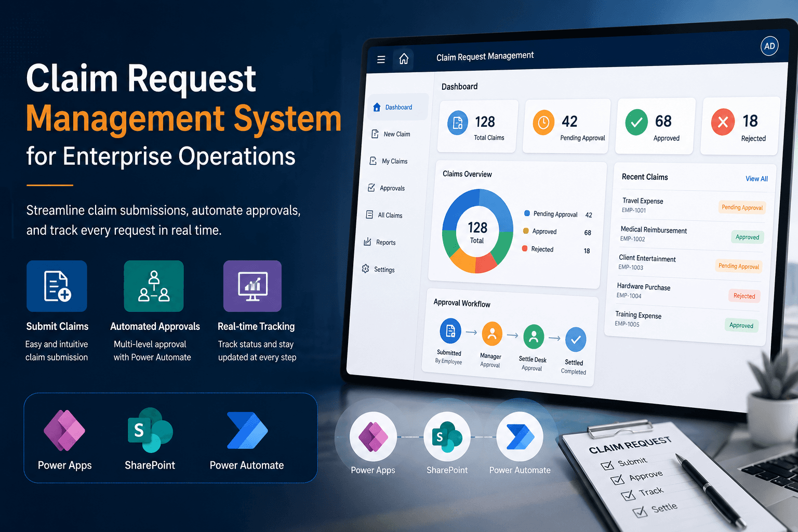798x532 pixels.
Task: Select Client Entertainment claim
Action: pyautogui.click(x=689, y=263)
